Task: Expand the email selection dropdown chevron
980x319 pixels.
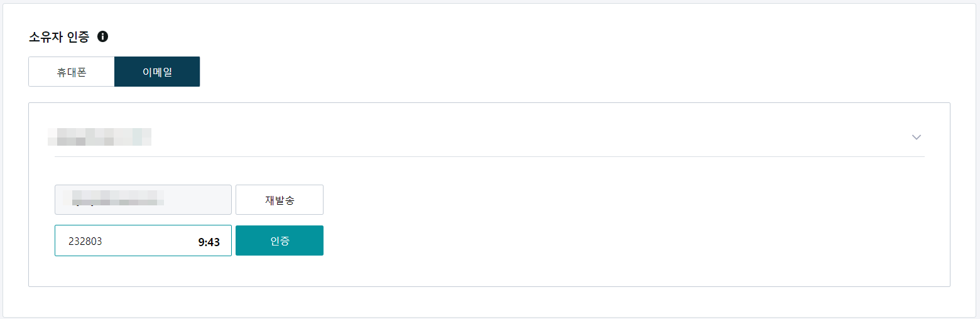Action: (916, 137)
